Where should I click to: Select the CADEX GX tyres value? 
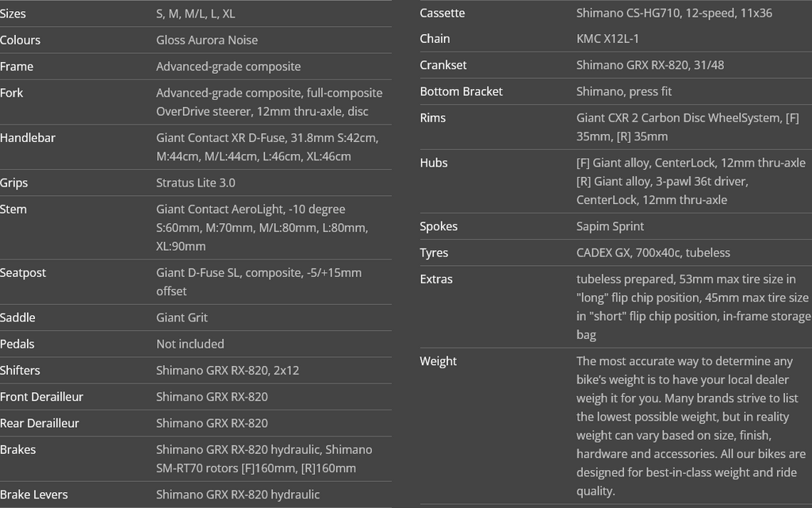(x=653, y=253)
